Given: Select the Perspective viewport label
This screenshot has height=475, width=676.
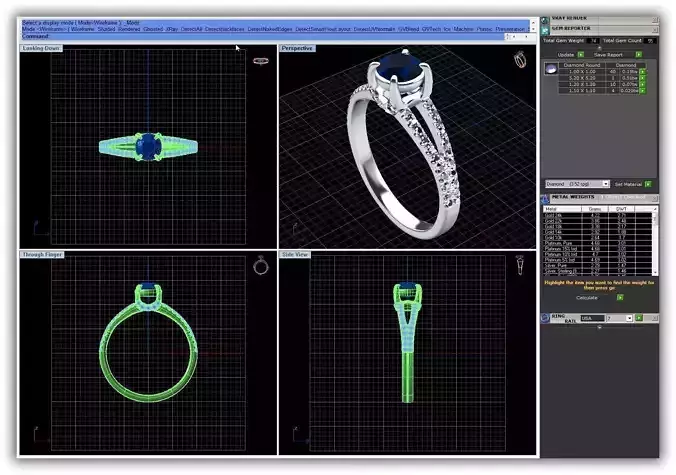Looking at the screenshot, I should pos(297,48).
